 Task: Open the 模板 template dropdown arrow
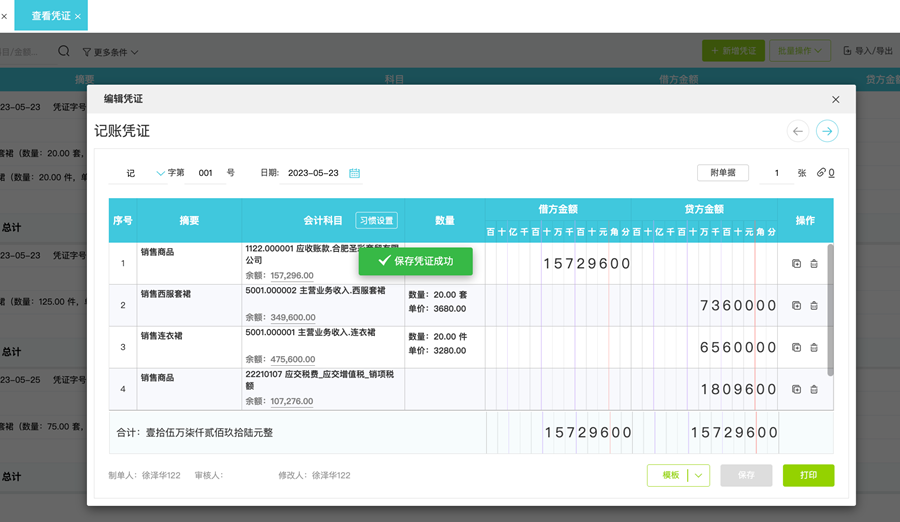[x=698, y=476]
